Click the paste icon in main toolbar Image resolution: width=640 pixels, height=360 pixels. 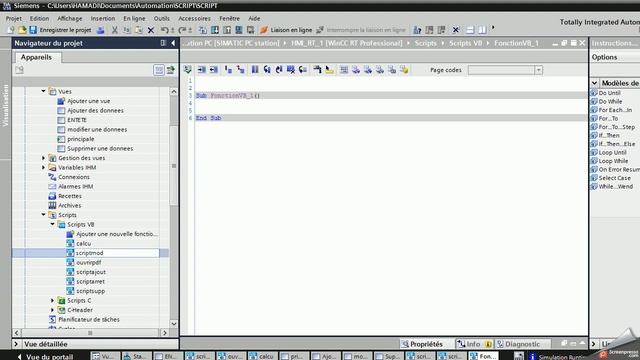pyautogui.click(x=138, y=30)
